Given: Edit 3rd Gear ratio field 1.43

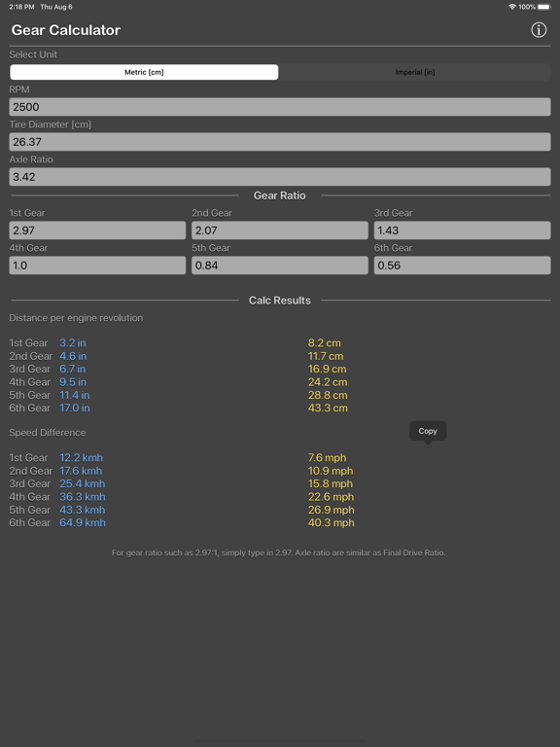Looking at the screenshot, I should (463, 231).
